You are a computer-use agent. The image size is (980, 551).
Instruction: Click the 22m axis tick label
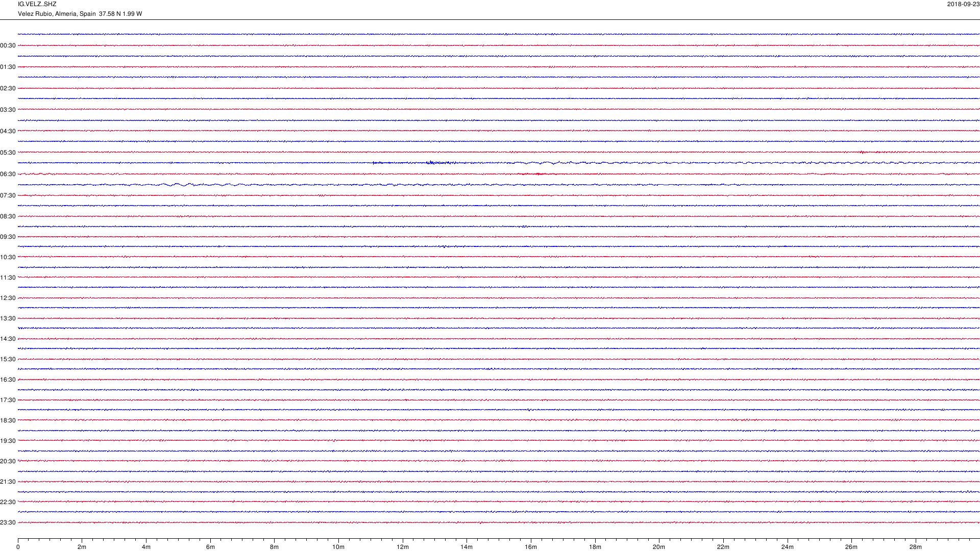tap(723, 547)
